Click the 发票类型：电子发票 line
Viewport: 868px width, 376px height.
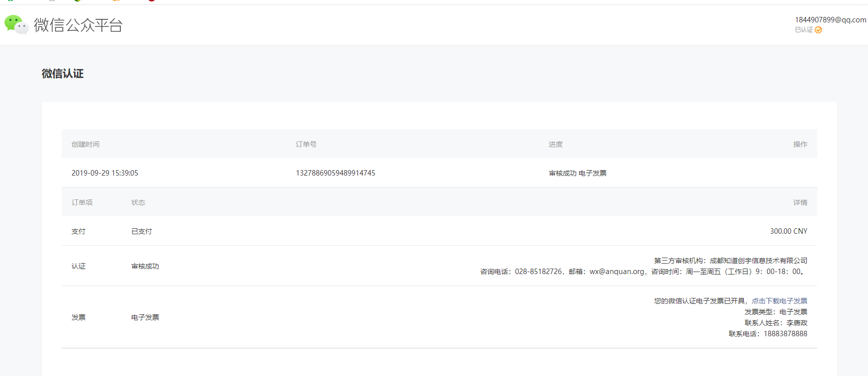[776, 312]
